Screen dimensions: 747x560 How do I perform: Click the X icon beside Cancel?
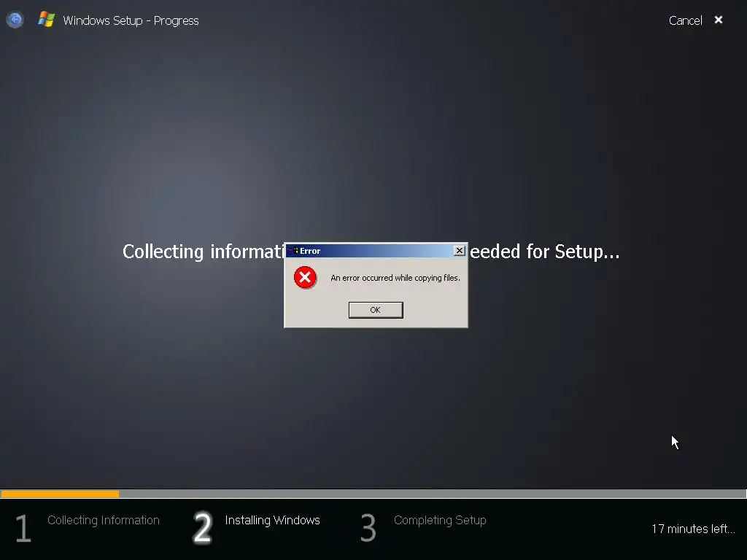click(x=719, y=20)
